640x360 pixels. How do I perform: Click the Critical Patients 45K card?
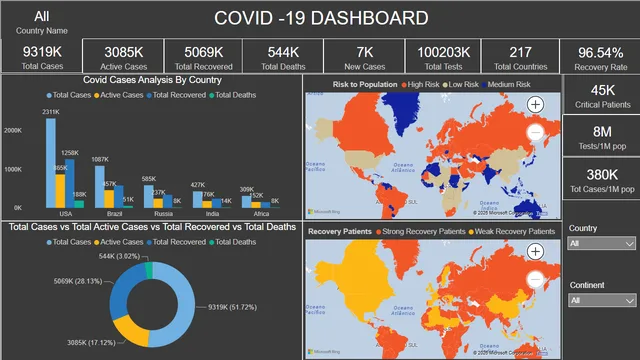pyautogui.click(x=602, y=95)
